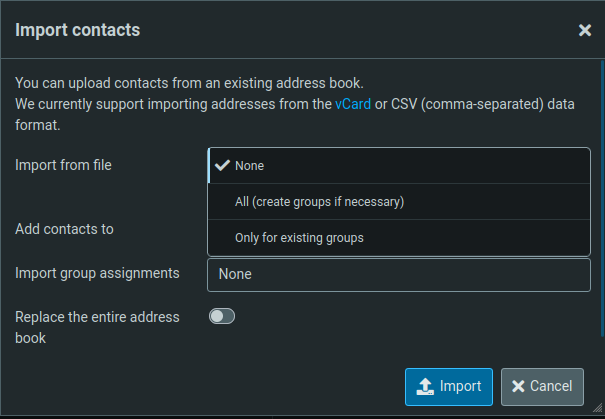The height and width of the screenshot is (419, 605).
Task: Click the "Add contacts to" label
Action: 64,229
